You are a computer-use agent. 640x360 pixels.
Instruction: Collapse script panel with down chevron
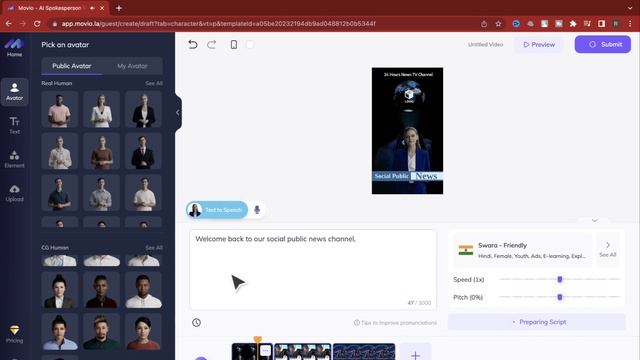coord(594,220)
